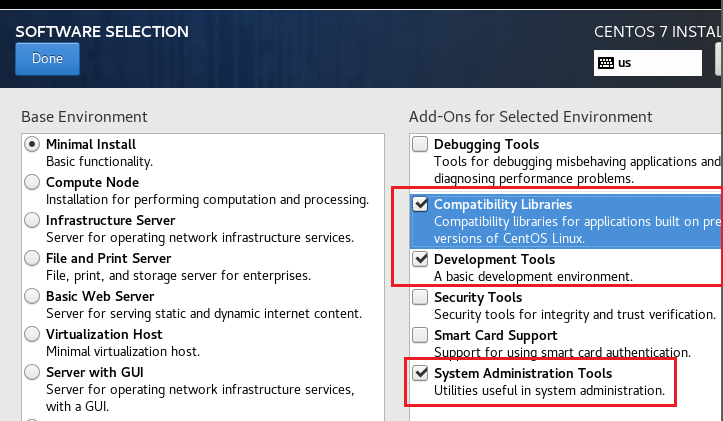This screenshot has width=723, height=421.
Task: Pick File and Print Server environment
Action: pos(32,258)
